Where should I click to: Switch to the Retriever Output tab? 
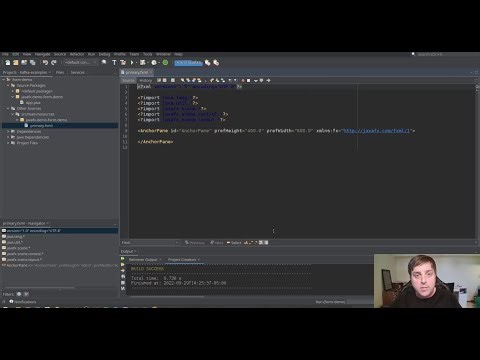pyautogui.click(x=143, y=259)
